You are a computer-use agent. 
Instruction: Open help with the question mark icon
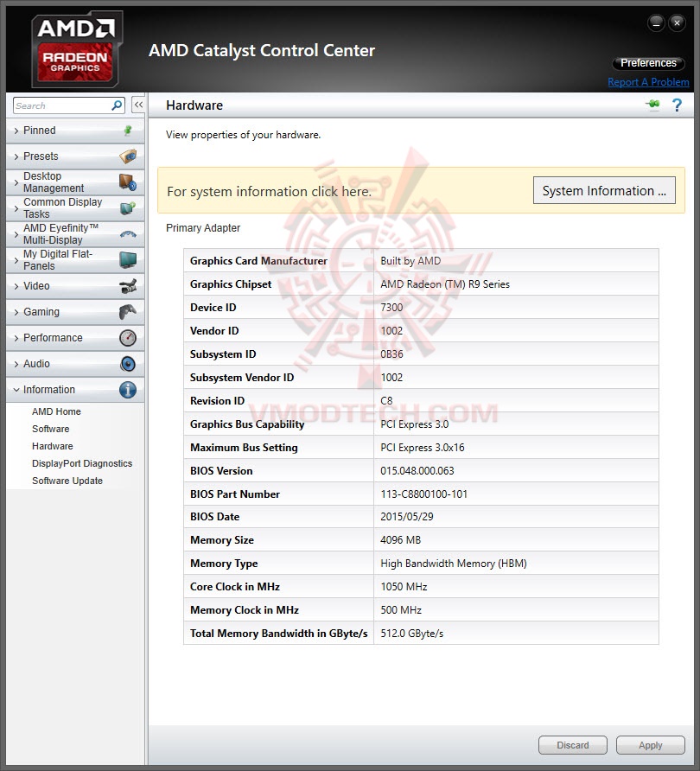[x=677, y=105]
